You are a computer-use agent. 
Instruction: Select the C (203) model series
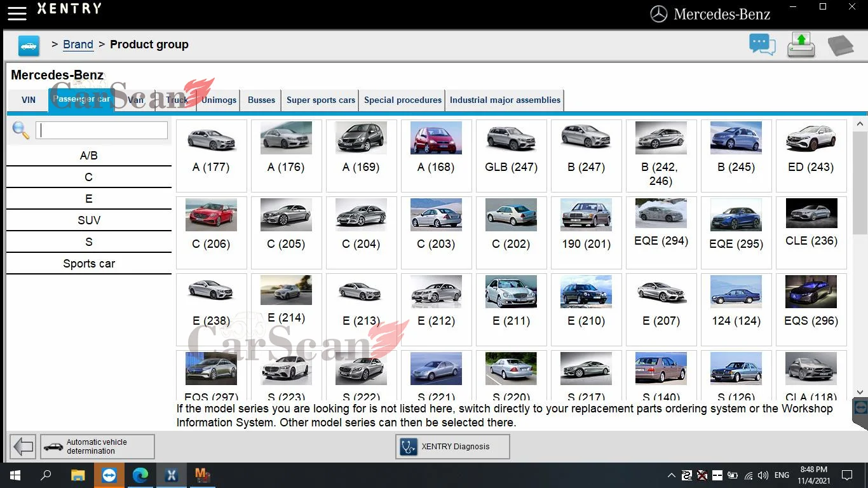(437, 233)
